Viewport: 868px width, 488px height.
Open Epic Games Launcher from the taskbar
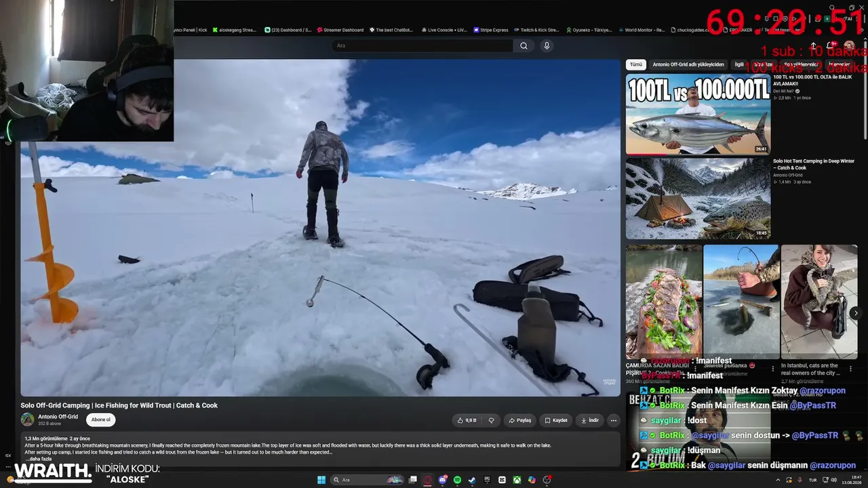[487, 480]
